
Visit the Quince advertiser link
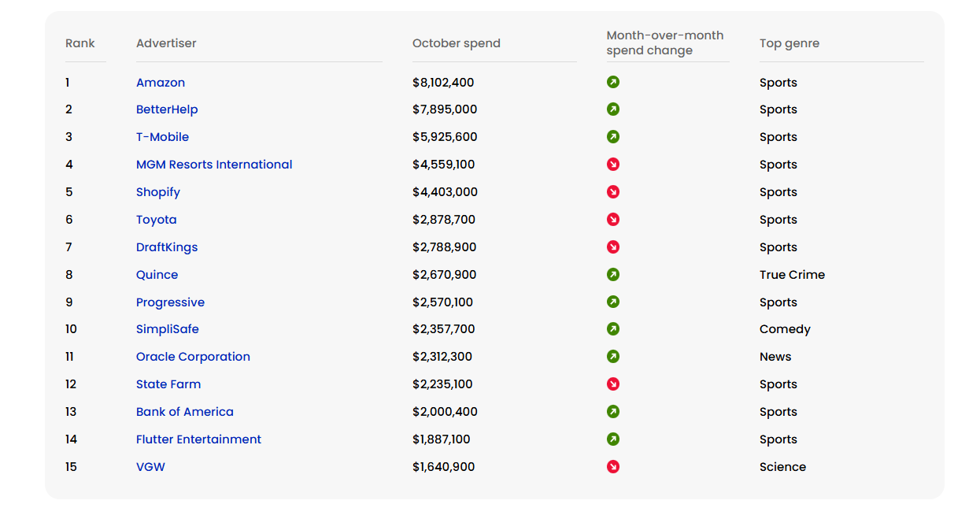tap(157, 275)
